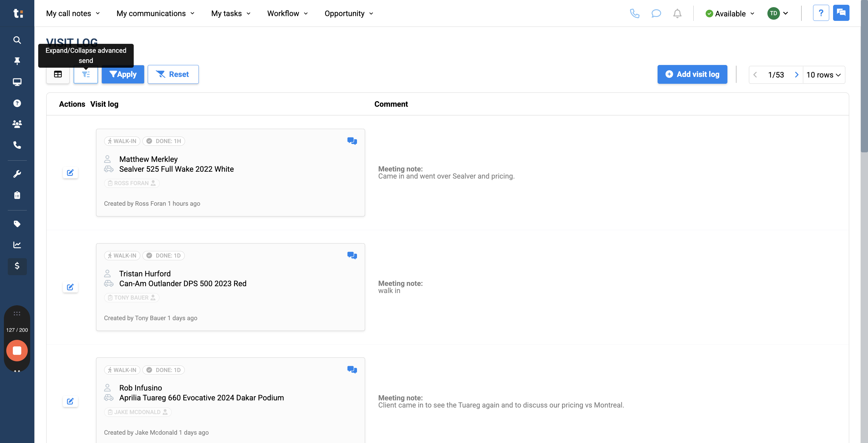Image resolution: width=868 pixels, height=443 pixels.
Task: Open the pin icon in sidebar
Action: 17,61
